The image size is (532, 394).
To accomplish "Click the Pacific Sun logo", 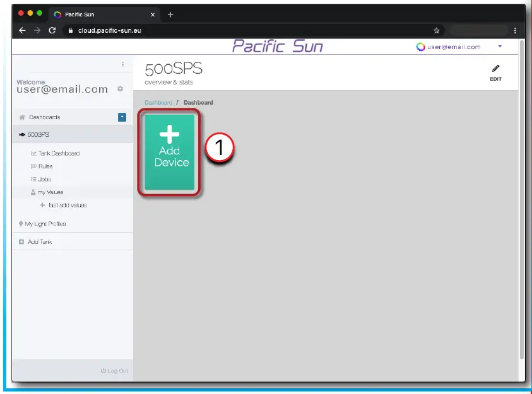I will point(277,47).
